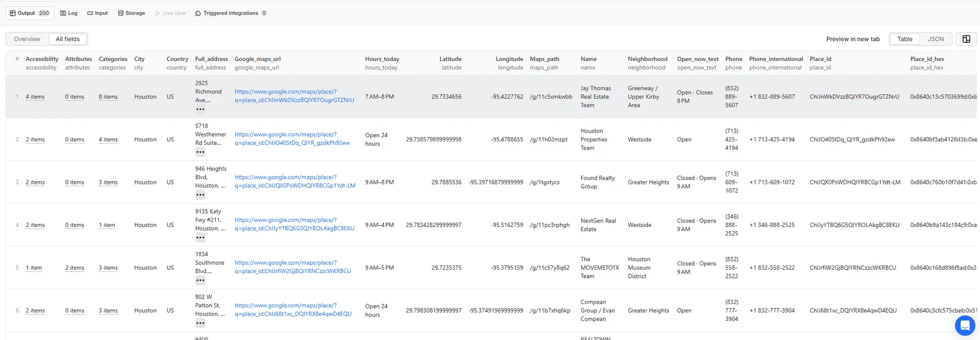Click Preview in new tab

853,39
